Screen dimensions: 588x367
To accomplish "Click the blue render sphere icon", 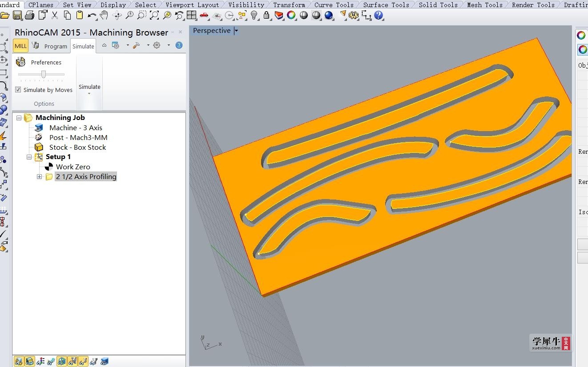I will (329, 16).
